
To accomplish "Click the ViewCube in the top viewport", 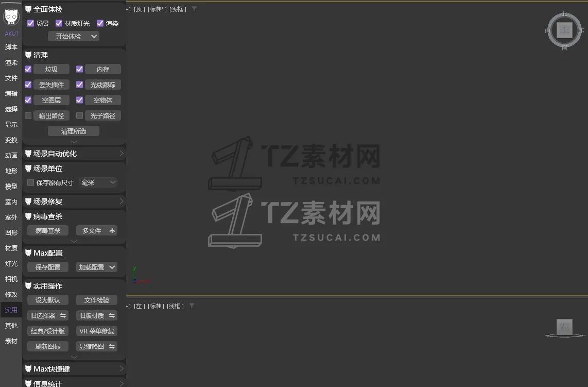I will click(x=565, y=30).
